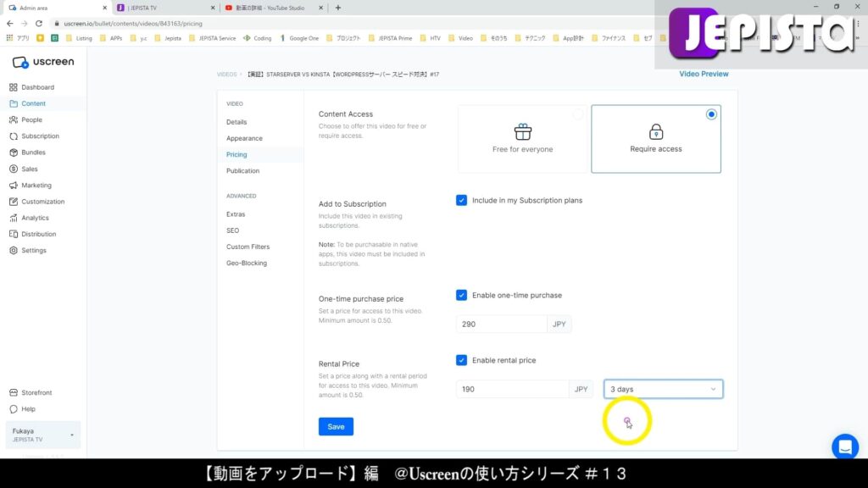Select the Free for everyone radio button
868x488 pixels.
pyautogui.click(x=578, y=114)
